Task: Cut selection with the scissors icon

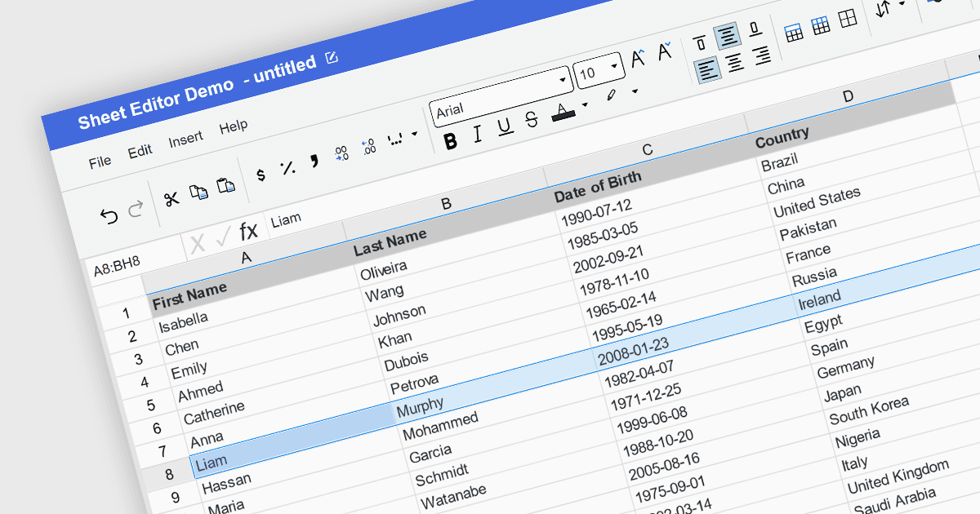Action: pyautogui.click(x=171, y=199)
